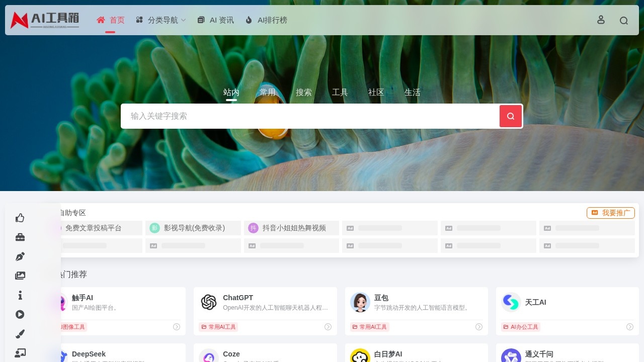
Task: Open the user account icon at top right
Action: [x=601, y=20]
